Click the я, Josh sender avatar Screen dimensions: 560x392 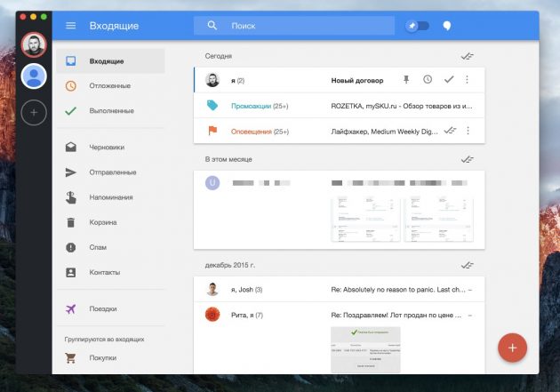pyautogui.click(x=212, y=289)
